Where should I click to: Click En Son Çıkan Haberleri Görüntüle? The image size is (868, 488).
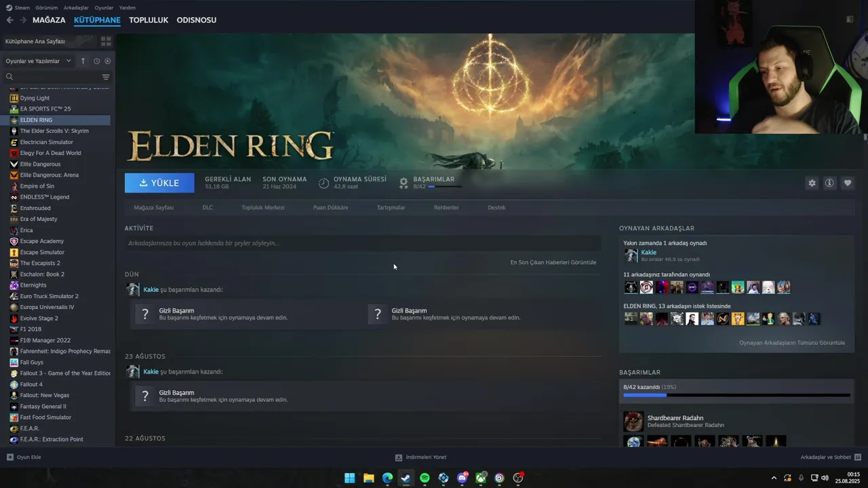(x=553, y=262)
